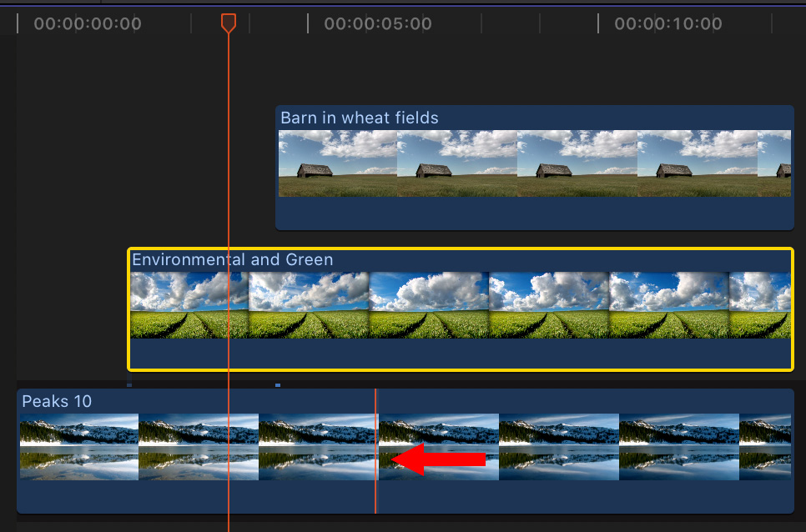Click the Barn clip's connection point marker
This screenshot has width=806, height=532.
(278, 384)
